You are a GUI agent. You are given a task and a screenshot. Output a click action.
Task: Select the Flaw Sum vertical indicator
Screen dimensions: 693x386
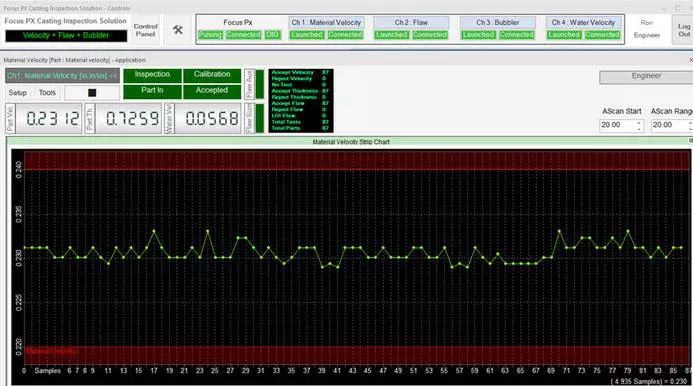(x=250, y=118)
